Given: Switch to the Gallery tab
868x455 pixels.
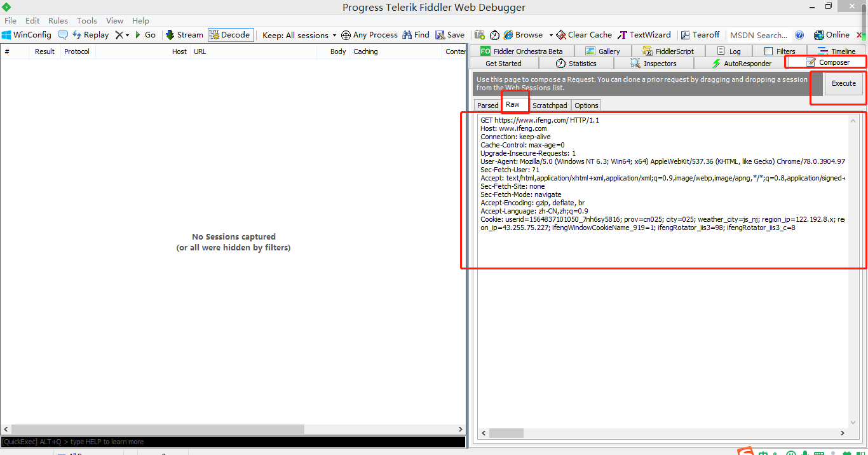Looking at the screenshot, I should click(x=602, y=51).
